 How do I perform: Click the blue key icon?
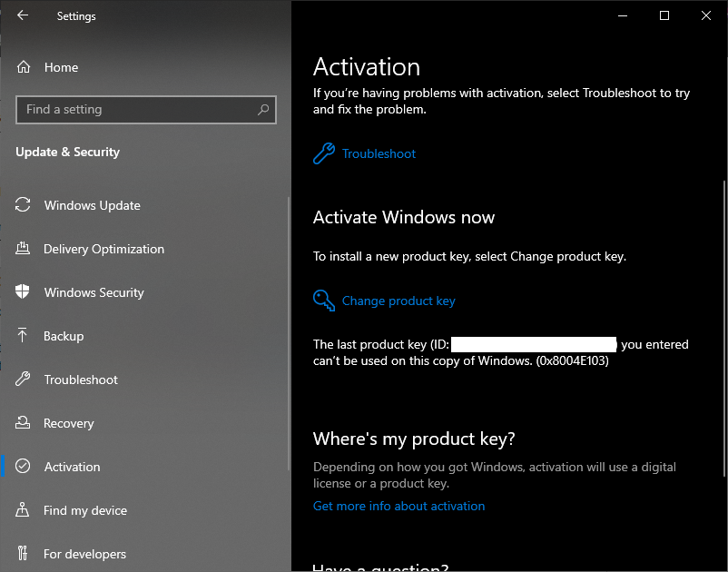point(324,301)
